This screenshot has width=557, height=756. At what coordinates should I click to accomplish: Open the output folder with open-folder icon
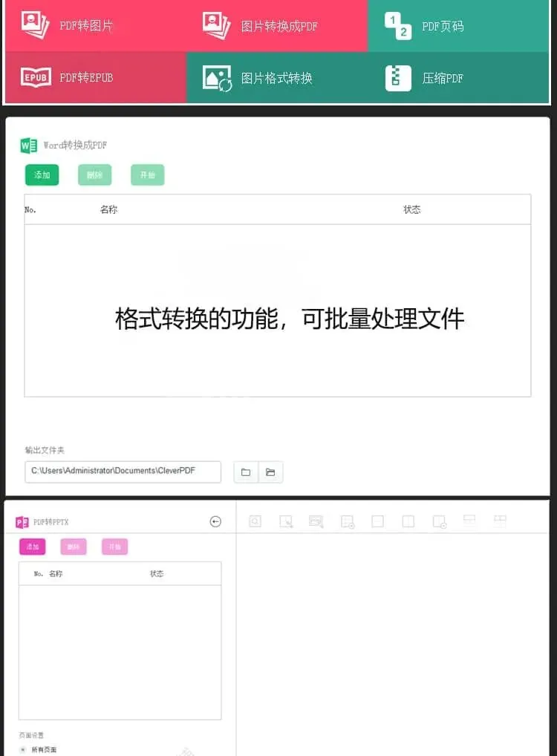270,472
